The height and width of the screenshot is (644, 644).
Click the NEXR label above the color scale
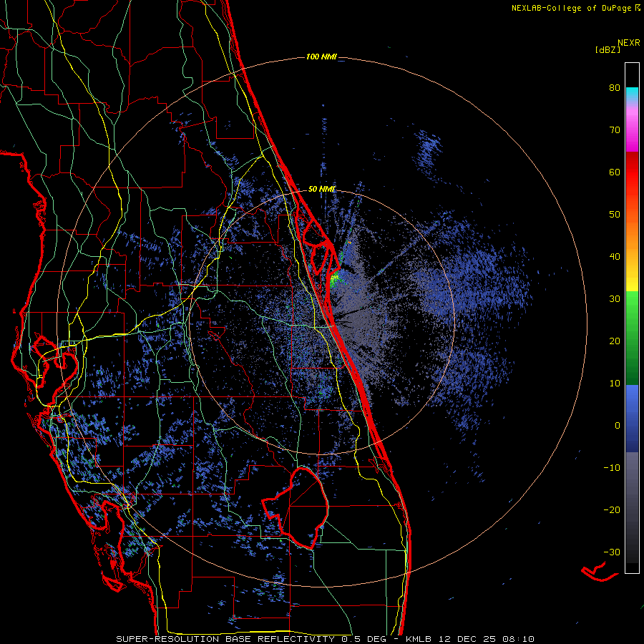pos(628,43)
